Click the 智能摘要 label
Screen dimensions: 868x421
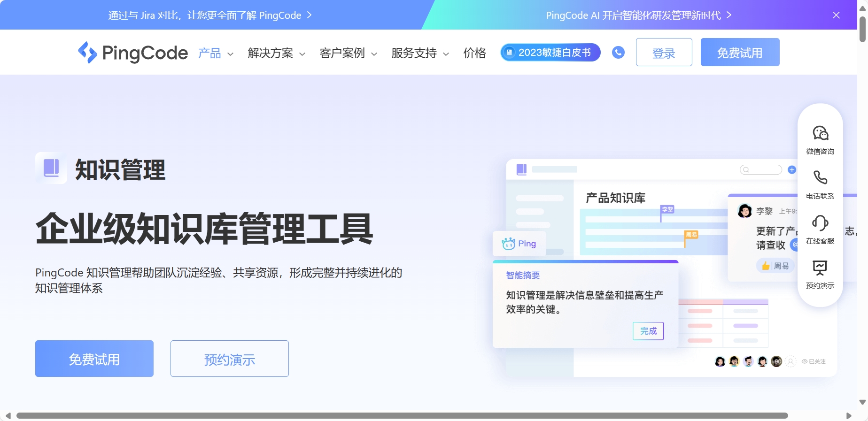[523, 275]
